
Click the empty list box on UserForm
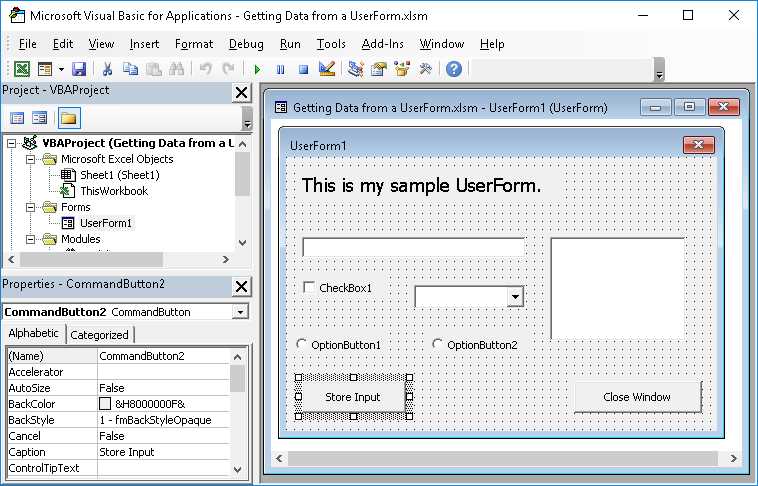point(618,288)
